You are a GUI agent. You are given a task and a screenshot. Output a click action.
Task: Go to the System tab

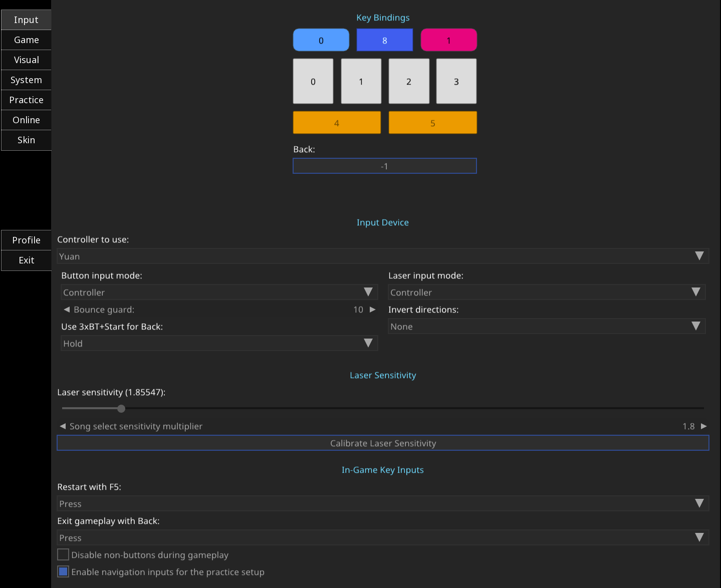26,80
